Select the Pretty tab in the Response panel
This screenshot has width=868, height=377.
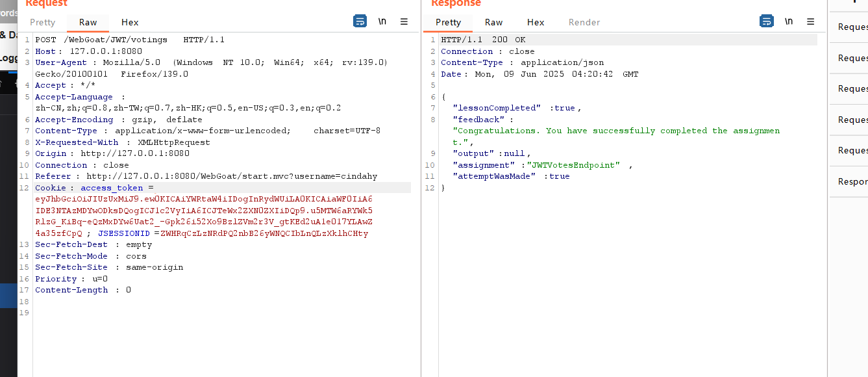tap(448, 22)
